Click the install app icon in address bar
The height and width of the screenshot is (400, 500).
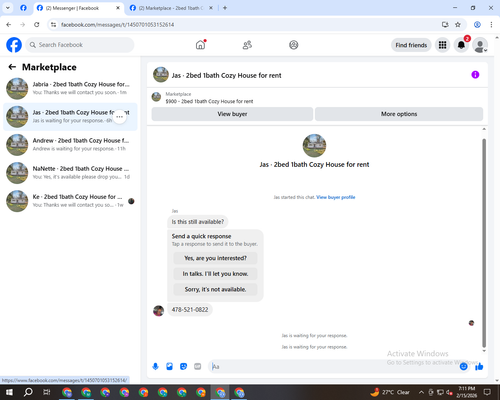(445, 24)
